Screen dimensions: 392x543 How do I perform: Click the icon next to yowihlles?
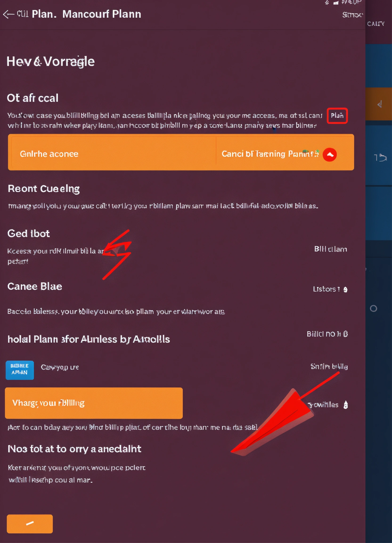pos(346,405)
